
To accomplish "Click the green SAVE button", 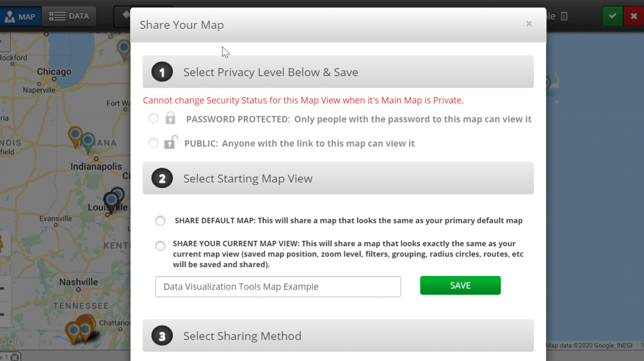I will tap(460, 286).
